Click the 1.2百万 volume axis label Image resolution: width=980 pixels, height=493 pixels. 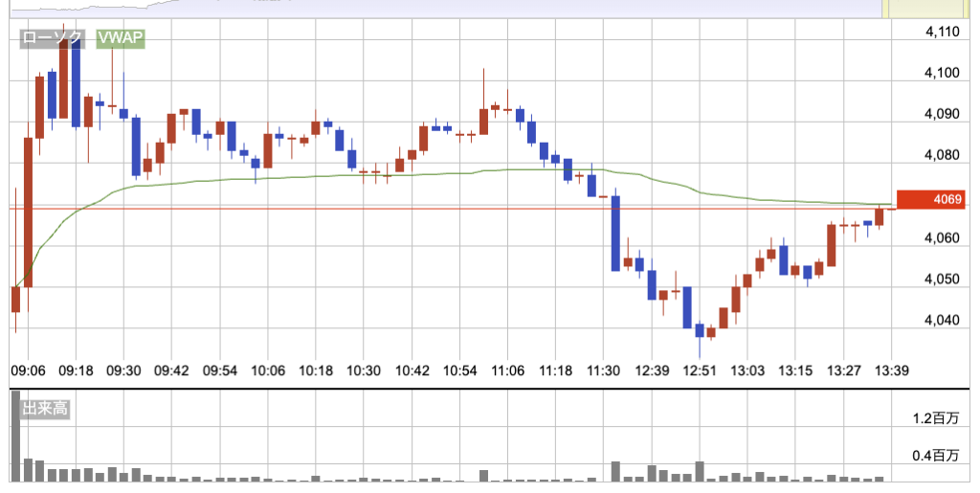point(937,418)
